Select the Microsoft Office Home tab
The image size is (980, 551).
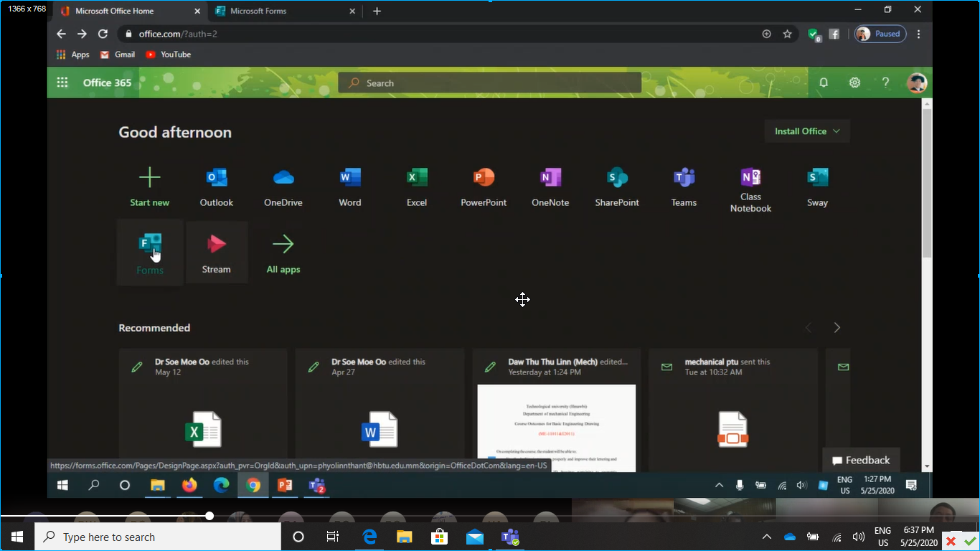pos(132,11)
